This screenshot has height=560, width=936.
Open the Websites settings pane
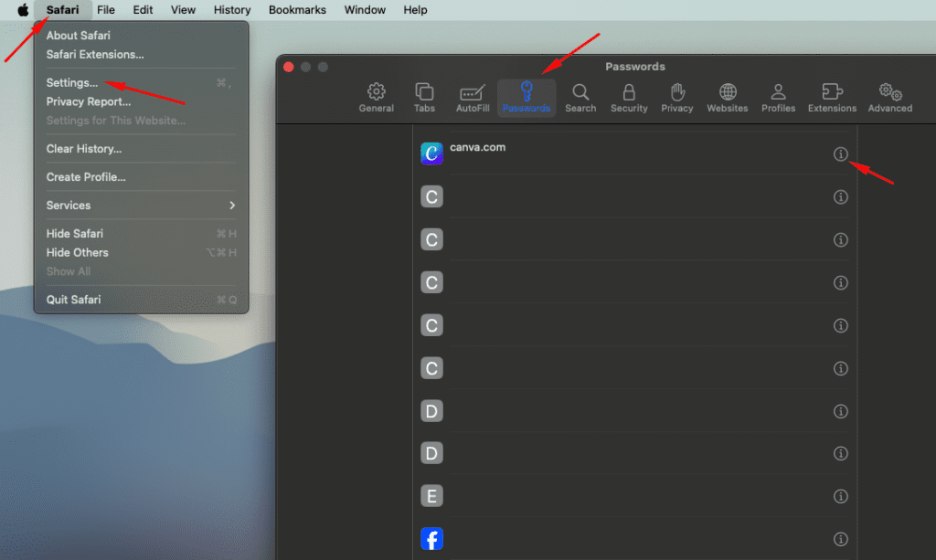[x=728, y=98]
